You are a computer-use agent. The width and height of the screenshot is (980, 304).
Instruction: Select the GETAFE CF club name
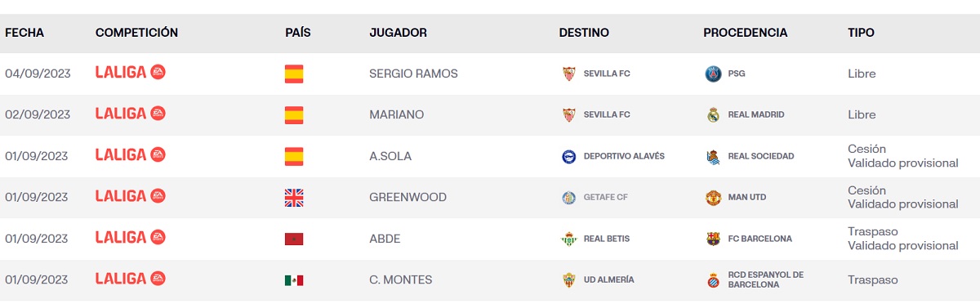coord(606,197)
